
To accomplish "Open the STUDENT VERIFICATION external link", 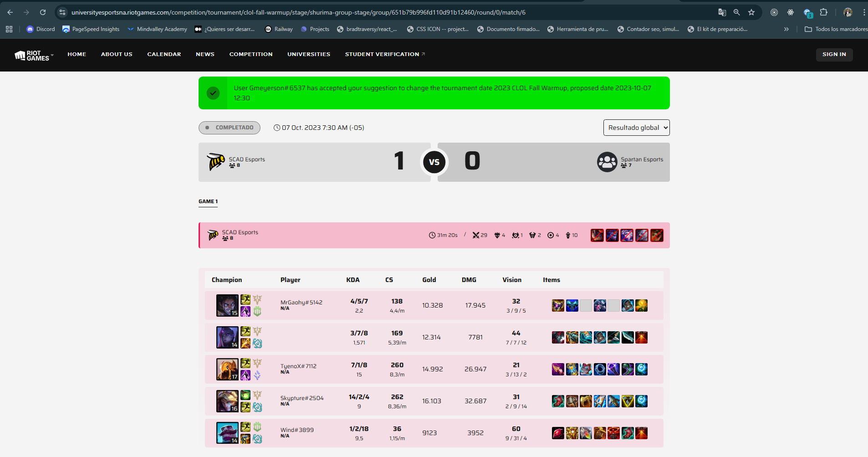I will [385, 54].
